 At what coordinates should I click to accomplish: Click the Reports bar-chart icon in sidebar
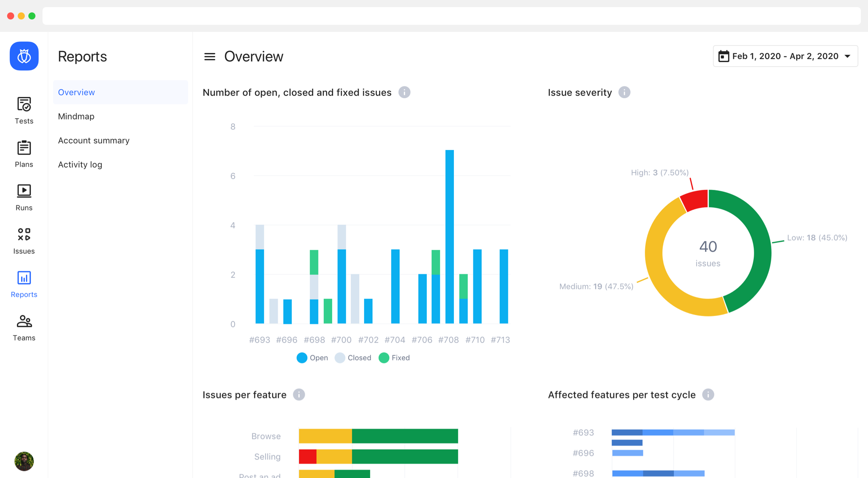pyautogui.click(x=24, y=278)
